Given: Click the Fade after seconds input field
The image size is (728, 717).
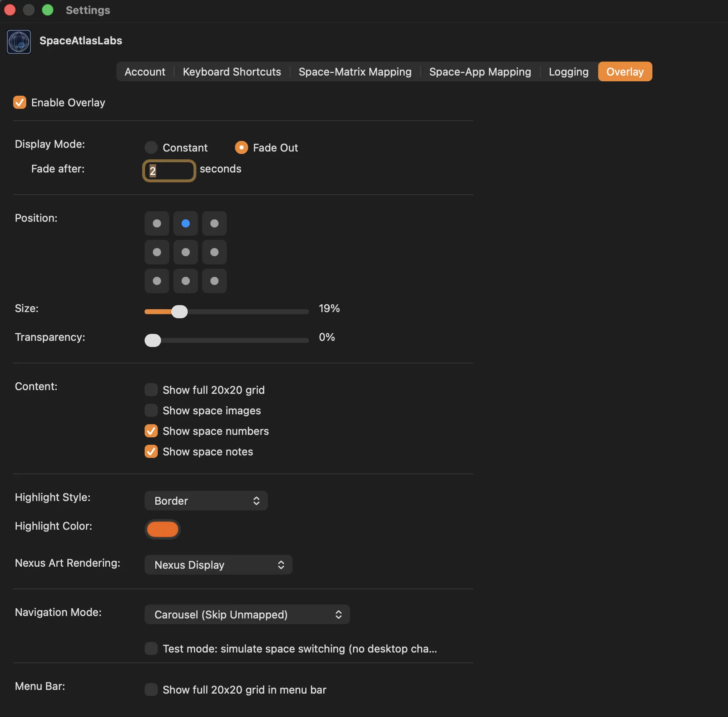Looking at the screenshot, I should [x=168, y=170].
